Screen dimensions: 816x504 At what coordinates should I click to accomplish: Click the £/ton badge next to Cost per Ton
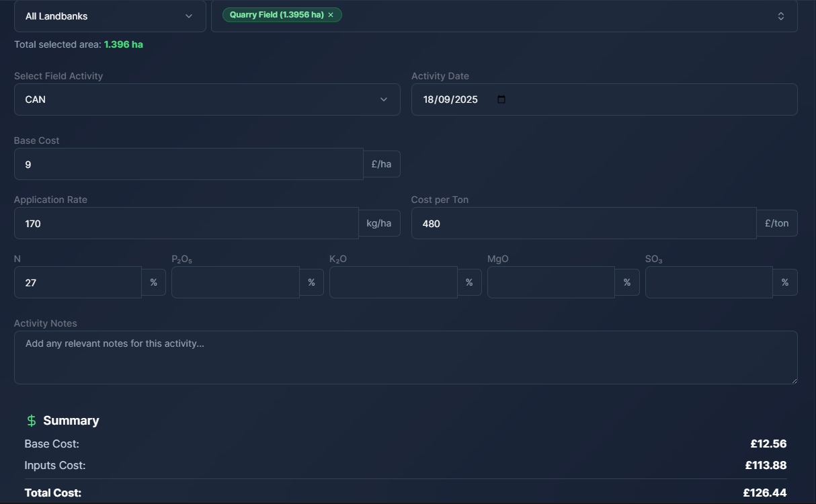(777, 222)
